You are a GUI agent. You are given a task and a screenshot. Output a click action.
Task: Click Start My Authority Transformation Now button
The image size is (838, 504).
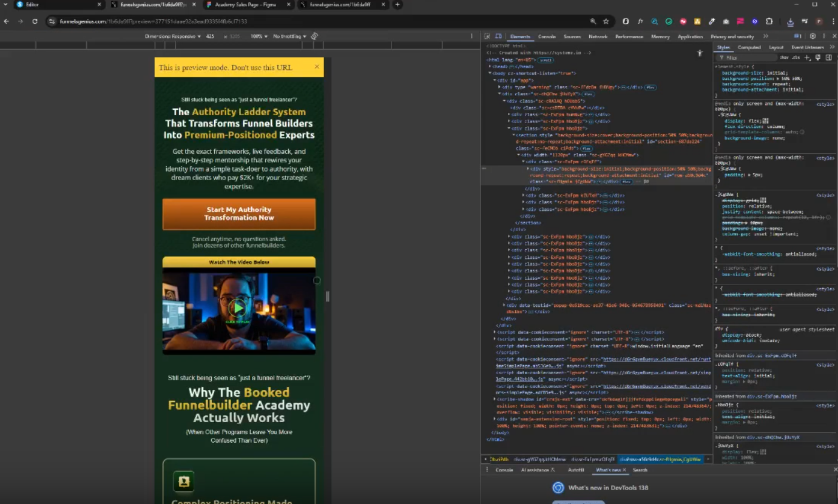coord(239,213)
